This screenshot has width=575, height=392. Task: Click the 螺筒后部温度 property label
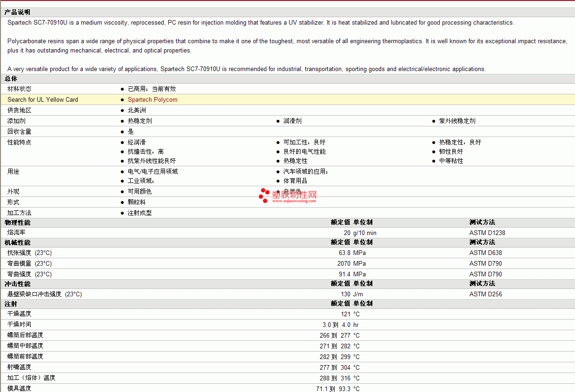coord(26,335)
